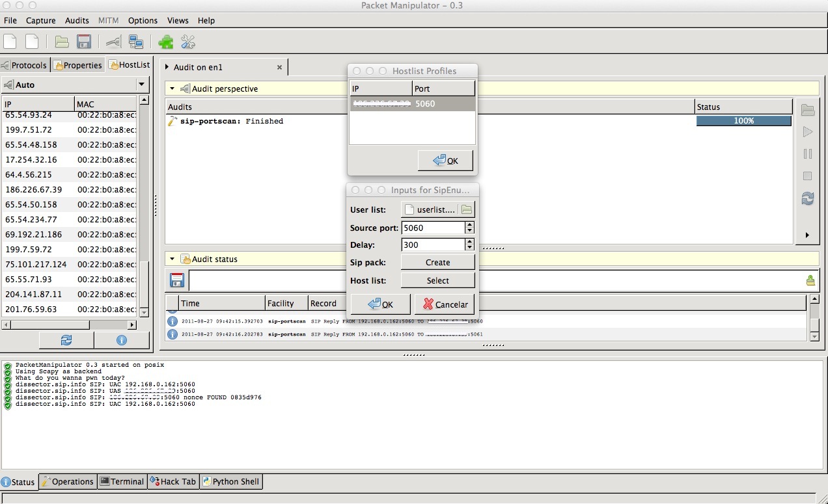Viewport: 828px width, 504px height.
Task: Decrease the Delay value
Action: 469,248
